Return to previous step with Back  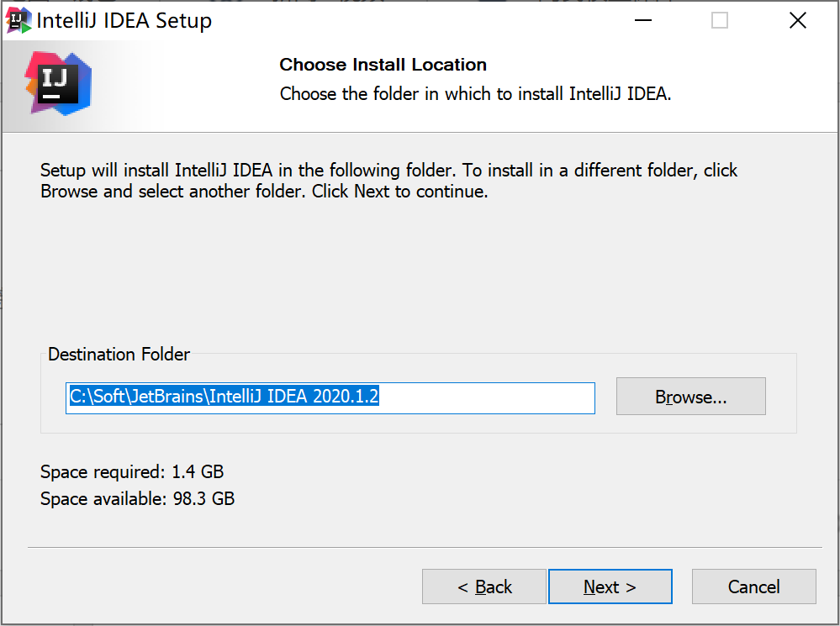[484, 586]
